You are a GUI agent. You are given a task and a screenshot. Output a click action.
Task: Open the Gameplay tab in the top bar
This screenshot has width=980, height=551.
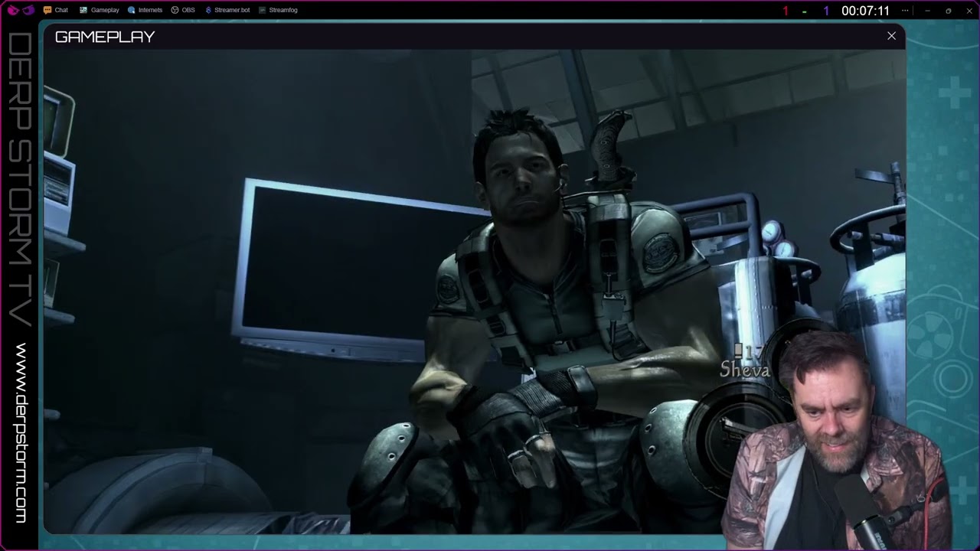(100, 10)
